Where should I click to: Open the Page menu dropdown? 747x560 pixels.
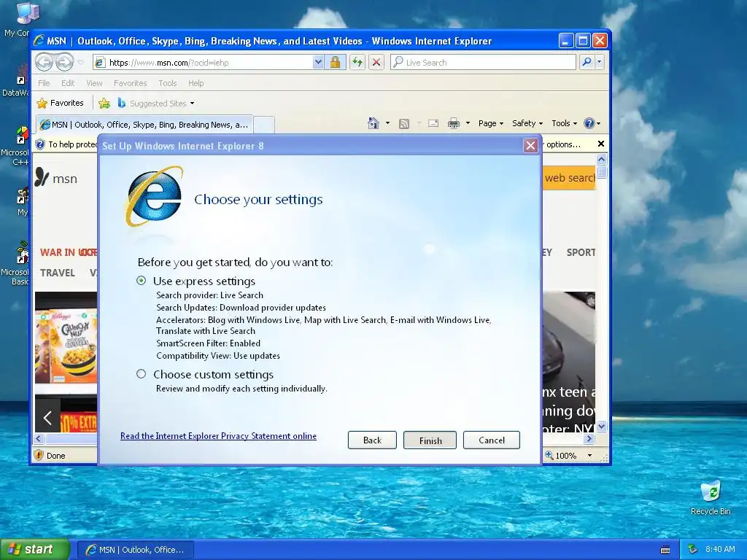(491, 123)
